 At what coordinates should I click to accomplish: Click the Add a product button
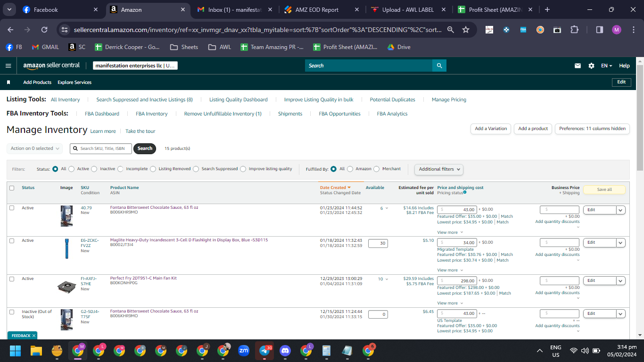coord(533,129)
